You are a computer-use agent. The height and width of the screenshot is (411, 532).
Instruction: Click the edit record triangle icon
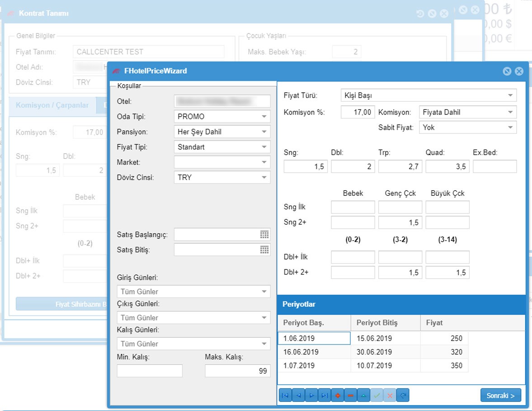click(x=364, y=395)
